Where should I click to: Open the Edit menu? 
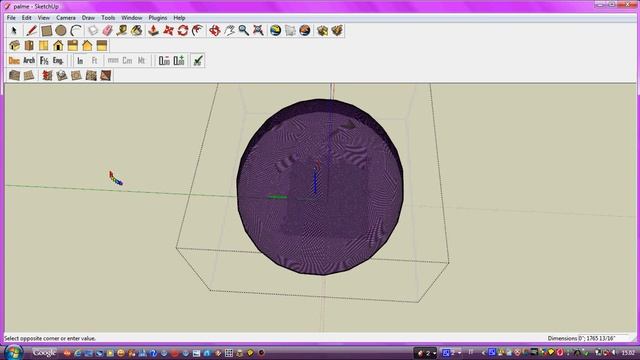click(x=27, y=18)
